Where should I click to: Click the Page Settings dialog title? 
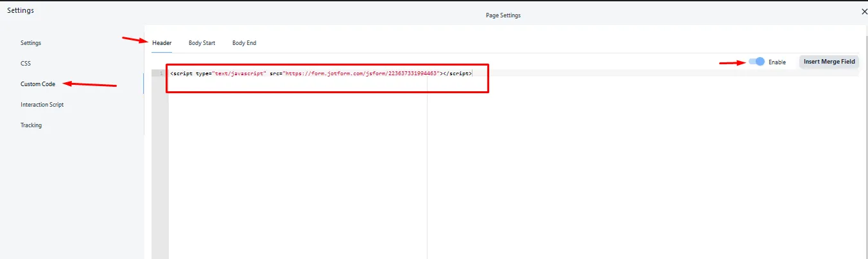pyautogui.click(x=503, y=15)
